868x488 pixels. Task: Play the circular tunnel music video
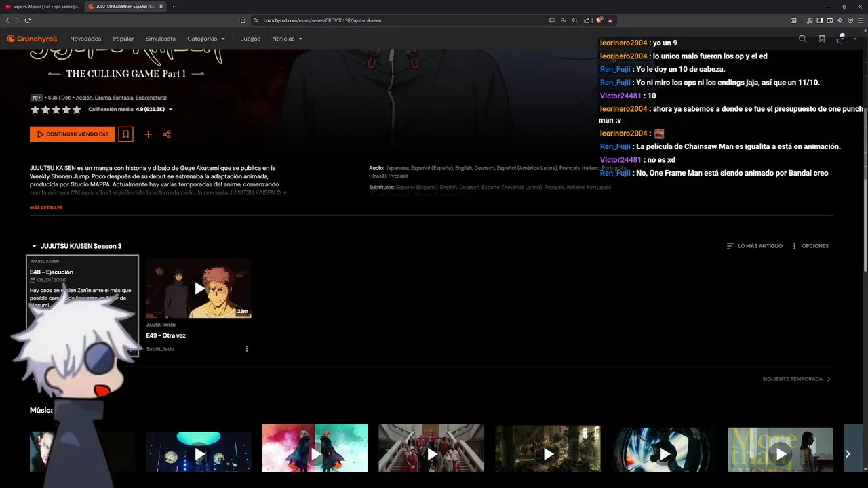pos(665,449)
